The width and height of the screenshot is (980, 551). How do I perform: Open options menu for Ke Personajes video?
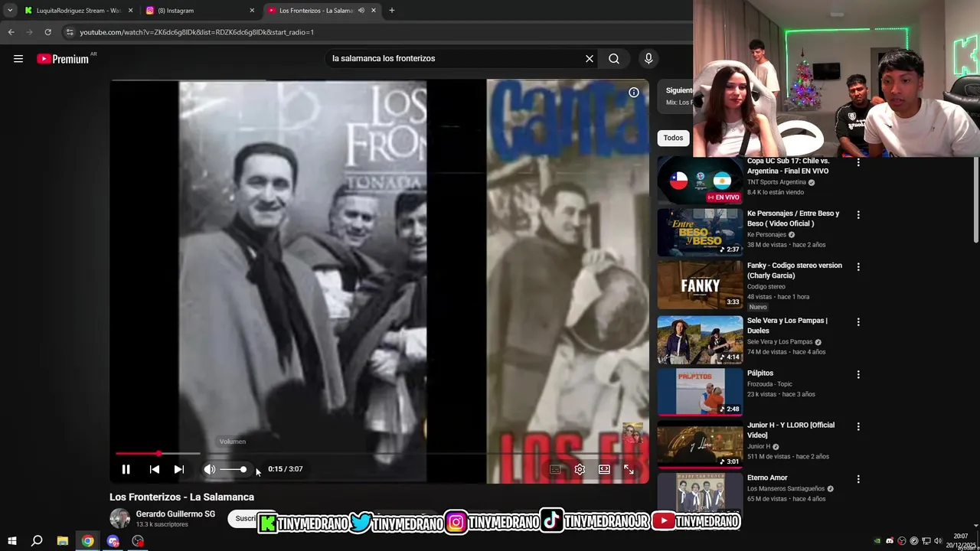pyautogui.click(x=858, y=215)
